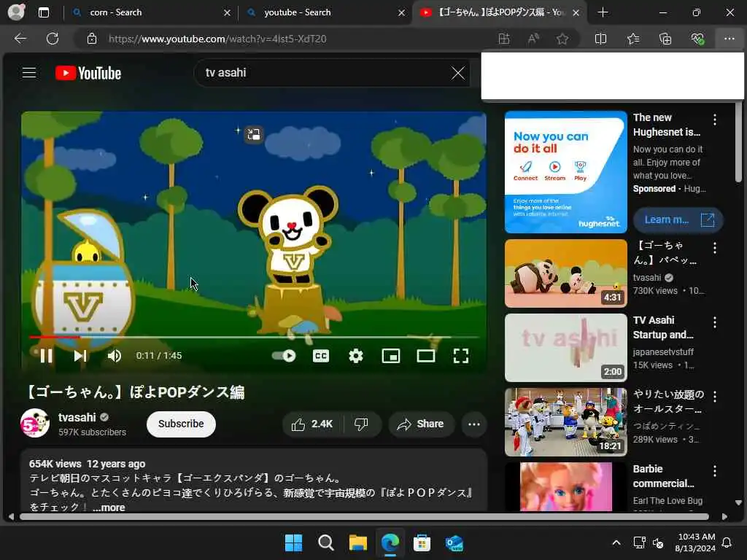View site information lock icon
The width and height of the screenshot is (747, 560).
coord(92,39)
